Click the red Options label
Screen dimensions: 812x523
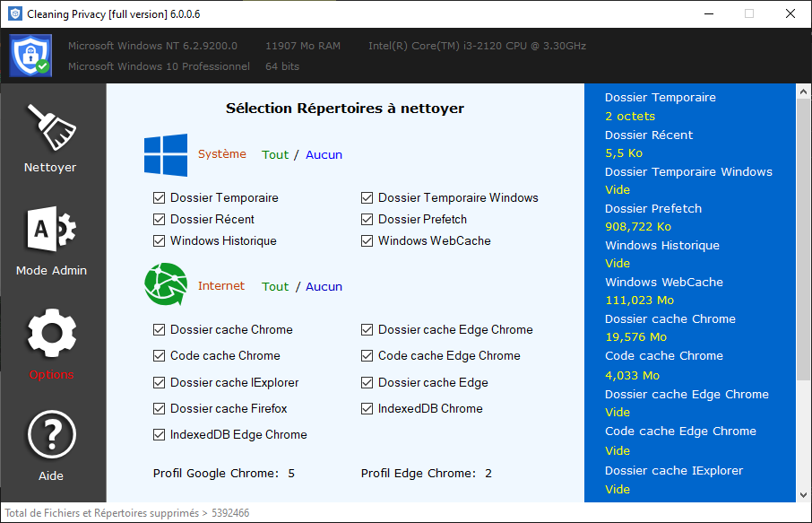(x=51, y=375)
